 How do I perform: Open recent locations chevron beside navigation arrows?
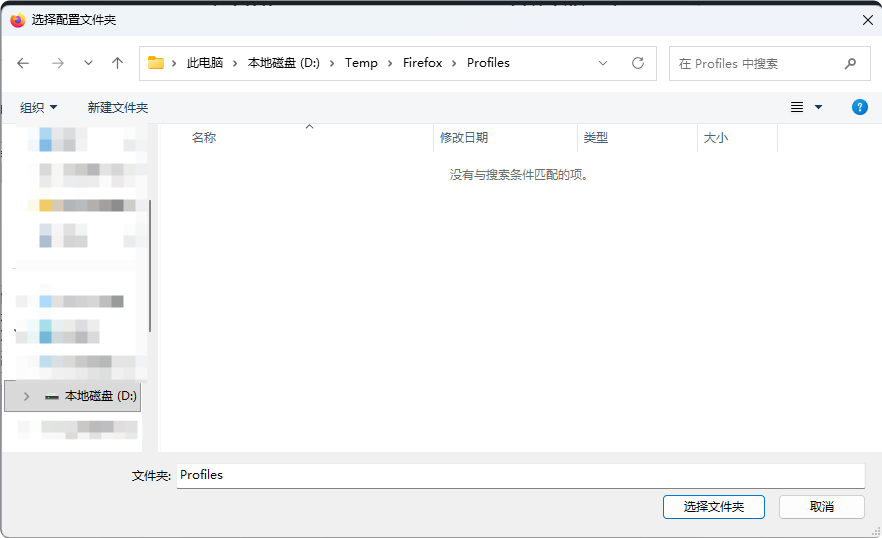point(88,63)
